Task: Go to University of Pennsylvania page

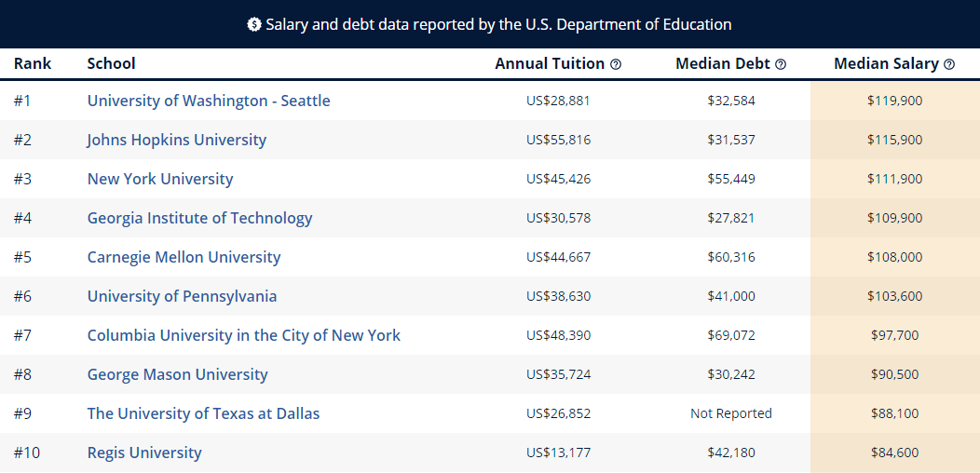Action: pos(183,296)
